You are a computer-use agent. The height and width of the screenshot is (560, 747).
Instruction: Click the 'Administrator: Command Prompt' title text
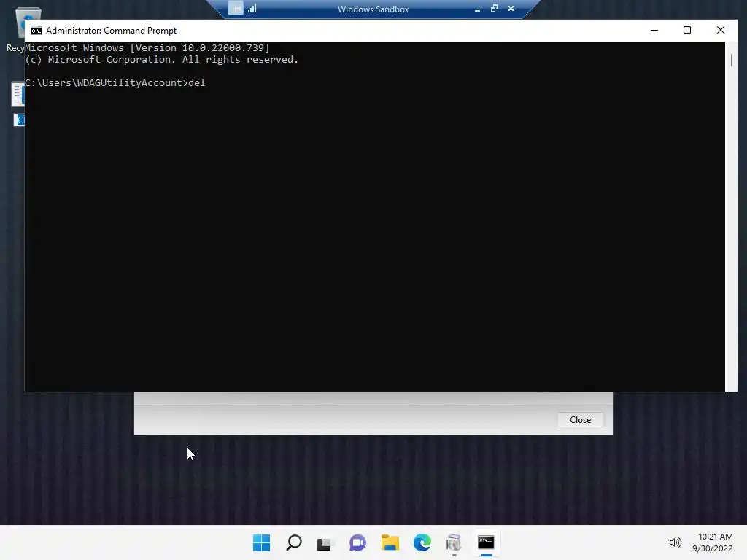[111, 31]
